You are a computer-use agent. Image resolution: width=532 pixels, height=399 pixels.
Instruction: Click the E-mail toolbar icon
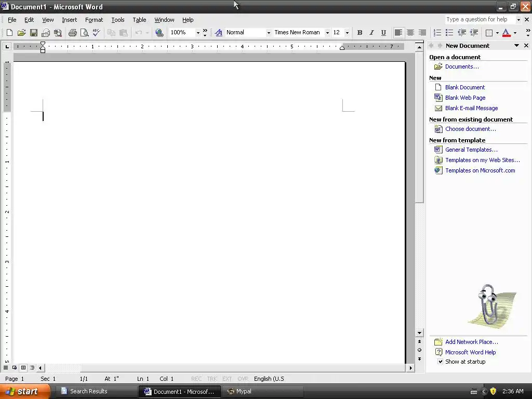tap(46, 33)
